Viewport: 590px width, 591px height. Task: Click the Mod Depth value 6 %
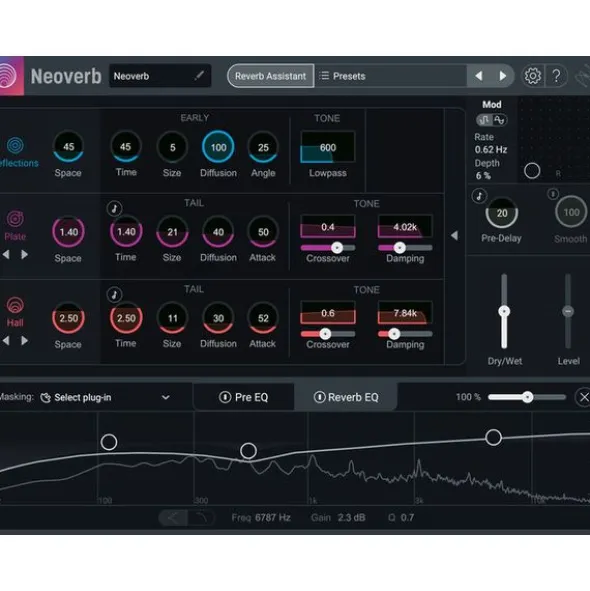483,176
